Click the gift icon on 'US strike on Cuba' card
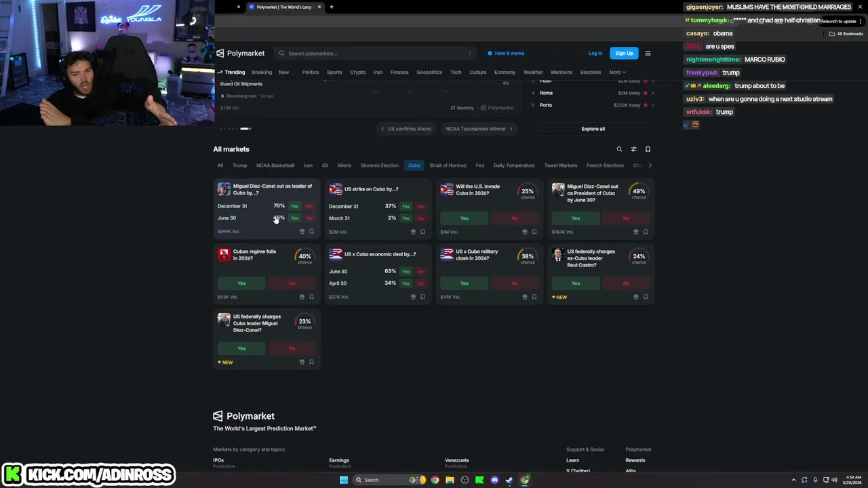The height and width of the screenshot is (488, 868). click(413, 232)
